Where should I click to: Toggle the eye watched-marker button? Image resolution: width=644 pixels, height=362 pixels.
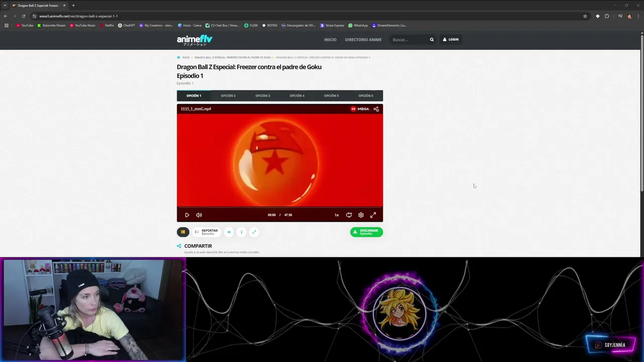pos(229,232)
